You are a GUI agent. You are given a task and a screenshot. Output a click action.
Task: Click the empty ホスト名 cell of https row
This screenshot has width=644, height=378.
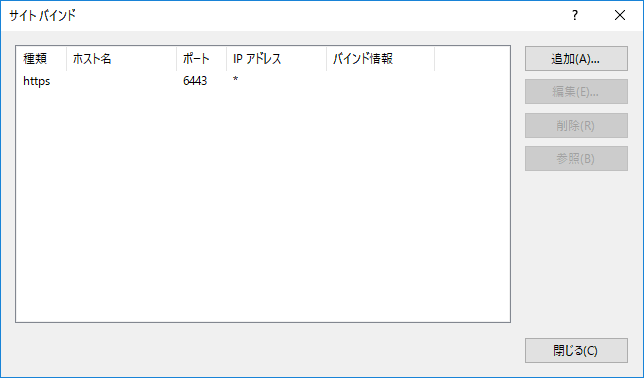point(122,81)
